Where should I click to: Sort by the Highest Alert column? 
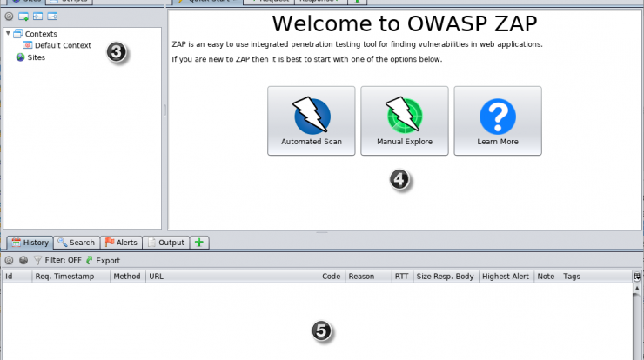(506, 277)
